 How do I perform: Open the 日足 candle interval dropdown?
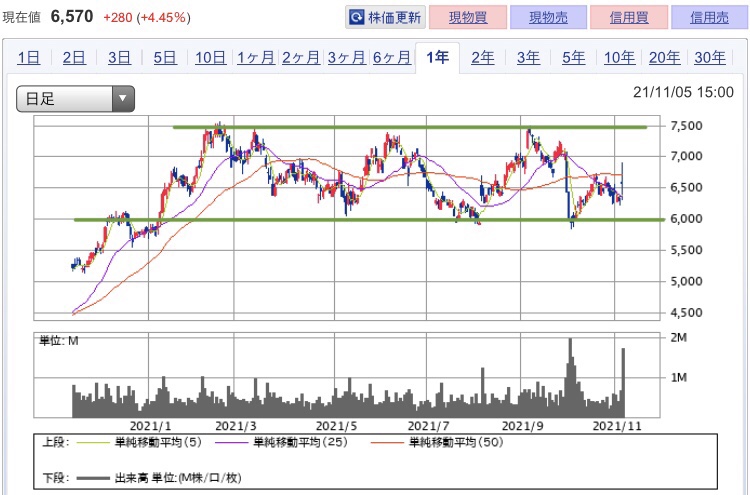pos(75,99)
